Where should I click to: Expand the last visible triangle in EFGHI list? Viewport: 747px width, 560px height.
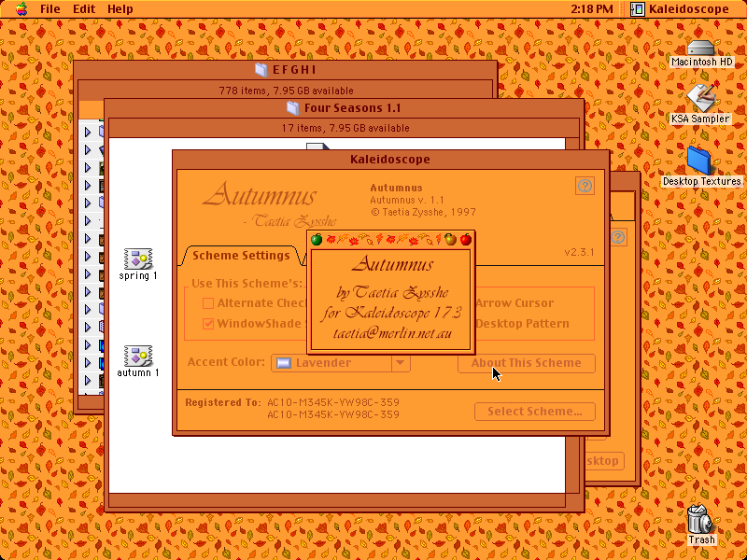point(88,380)
